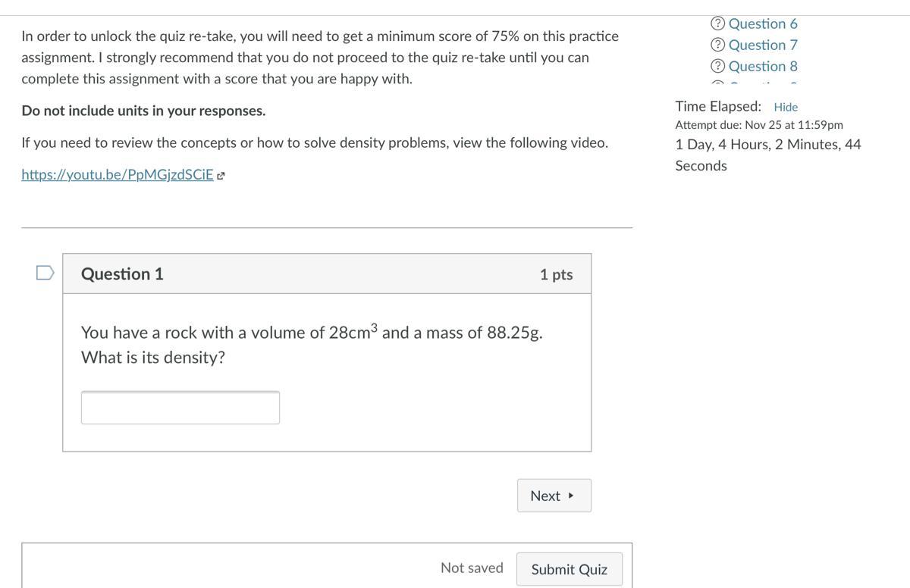
Task: Click the density answer input field
Action: (x=180, y=408)
